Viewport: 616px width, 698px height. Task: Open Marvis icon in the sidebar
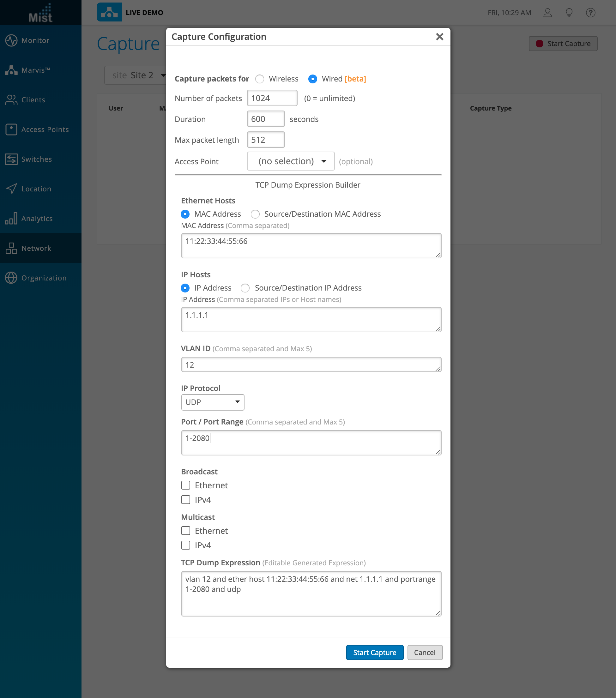point(11,70)
